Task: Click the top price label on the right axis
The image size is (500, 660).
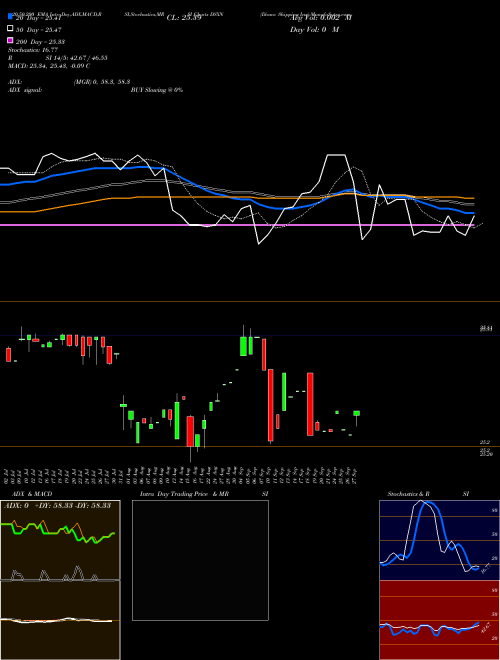Action: 486,329
